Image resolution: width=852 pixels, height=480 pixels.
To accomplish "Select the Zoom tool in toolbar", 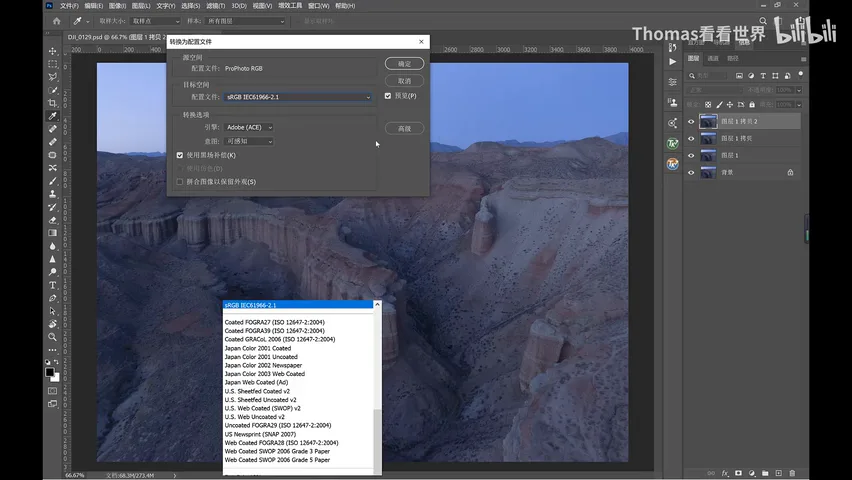I will click(53, 337).
